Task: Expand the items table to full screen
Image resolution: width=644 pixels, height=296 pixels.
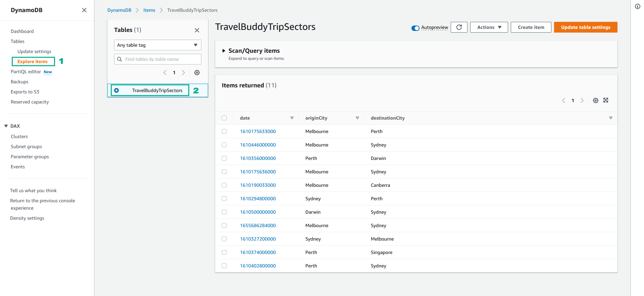Action: click(x=606, y=100)
